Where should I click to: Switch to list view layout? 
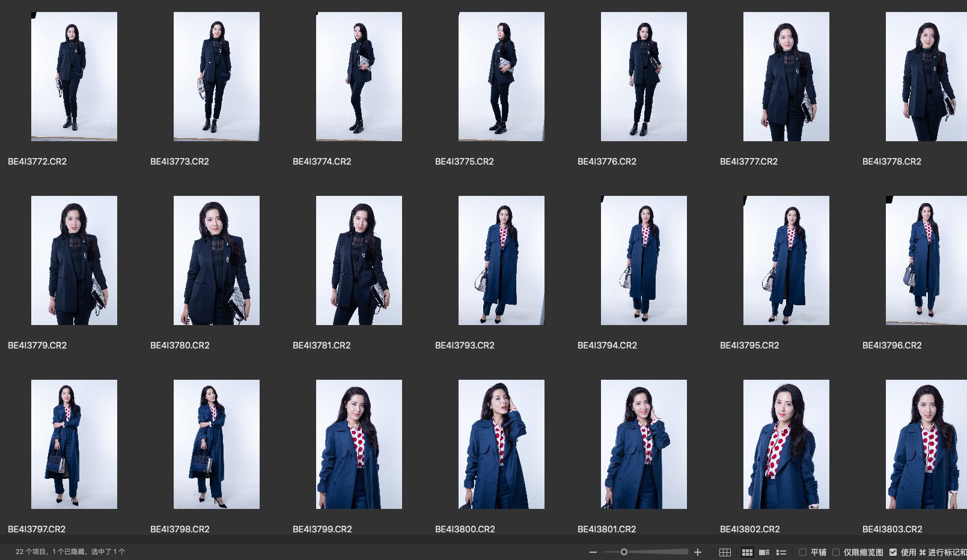click(781, 552)
